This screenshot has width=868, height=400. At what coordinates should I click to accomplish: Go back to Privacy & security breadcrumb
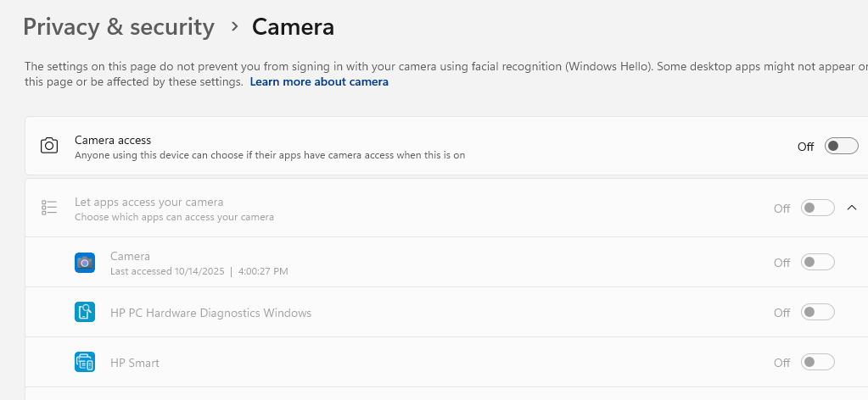119,27
